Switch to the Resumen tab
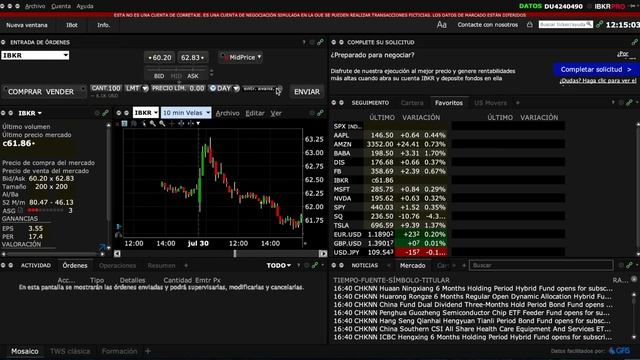Screen dimensions: 640x360 click(x=161, y=265)
